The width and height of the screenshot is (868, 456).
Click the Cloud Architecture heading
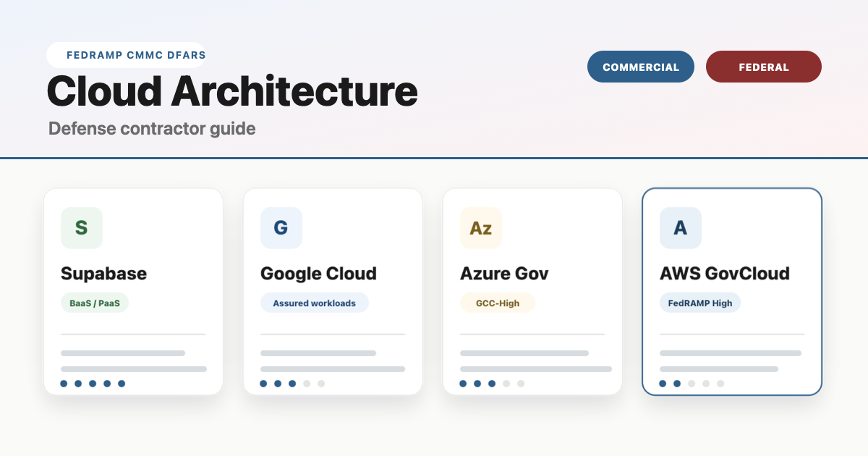(x=231, y=92)
